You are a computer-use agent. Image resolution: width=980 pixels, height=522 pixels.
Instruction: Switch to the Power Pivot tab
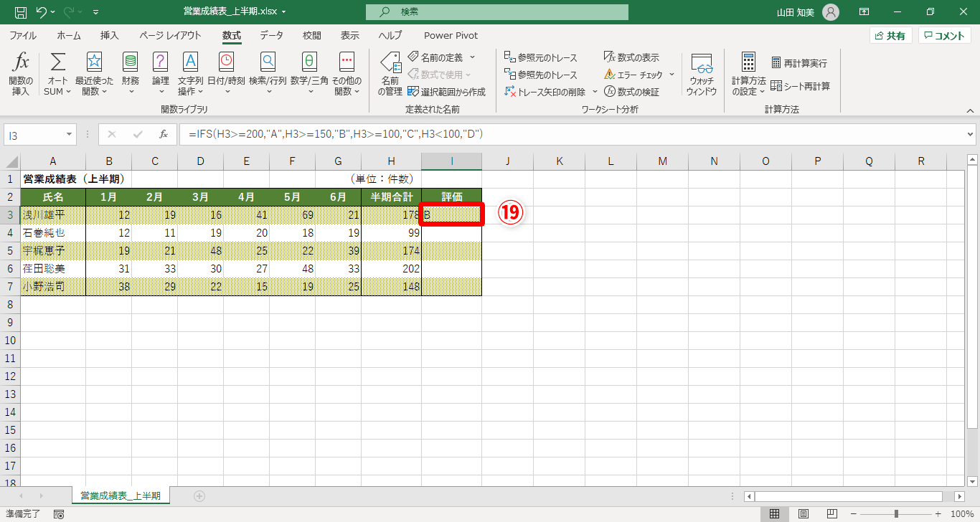pos(451,35)
